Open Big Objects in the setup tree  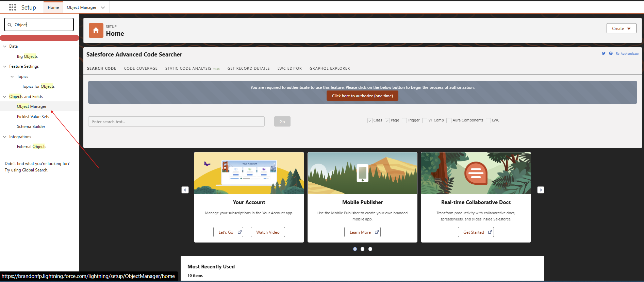coord(27,56)
